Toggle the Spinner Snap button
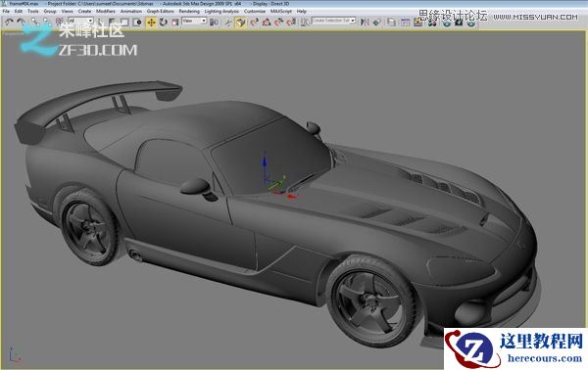Image resolution: width=588 pixels, height=370 pixels. pos(291,23)
